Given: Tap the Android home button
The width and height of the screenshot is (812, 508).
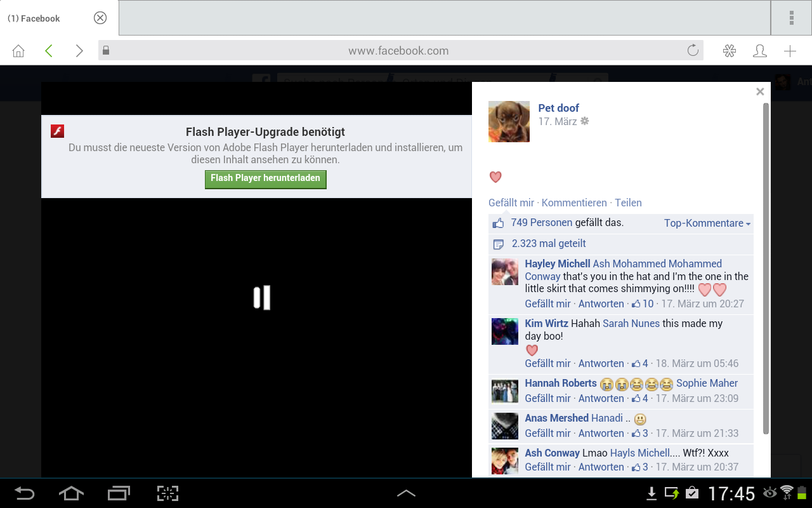Looking at the screenshot, I should pyautogui.click(x=71, y=493).
